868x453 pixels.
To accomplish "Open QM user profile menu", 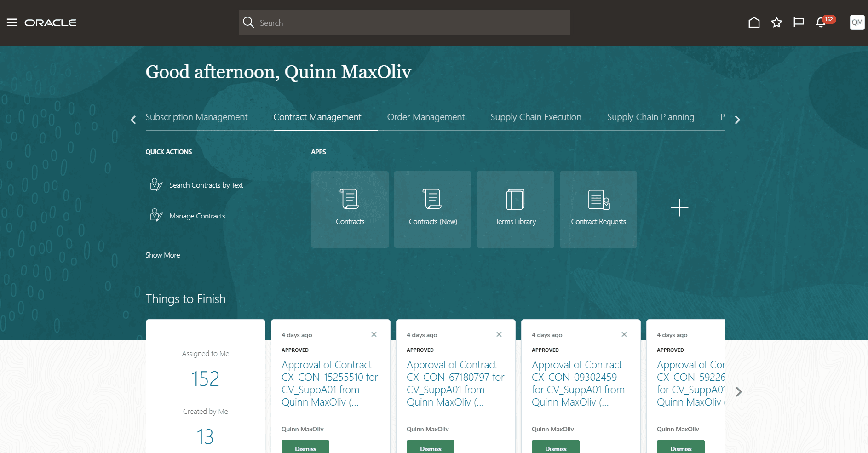I will 857,23.
